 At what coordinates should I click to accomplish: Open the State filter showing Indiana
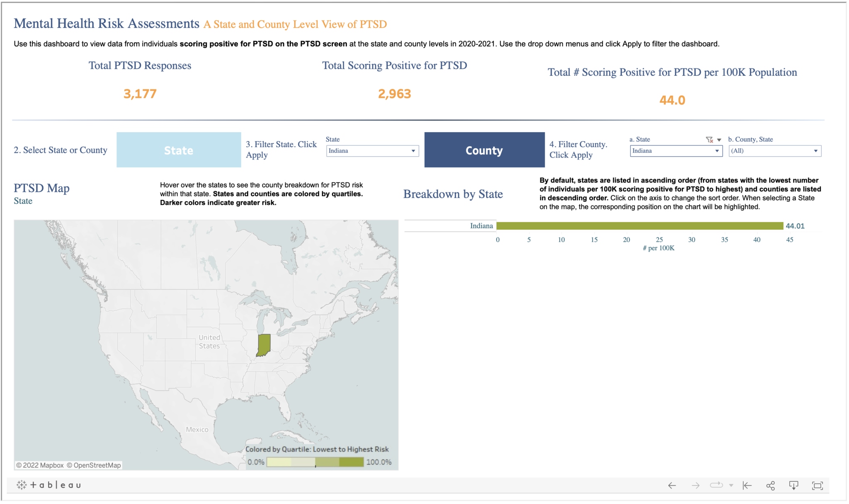372,150
